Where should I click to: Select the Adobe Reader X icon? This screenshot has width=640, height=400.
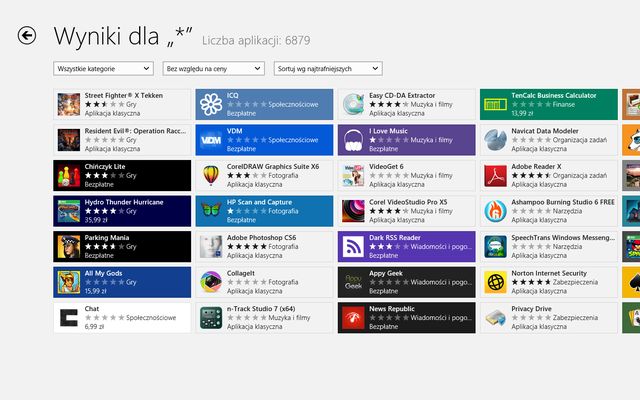point(496,176)
